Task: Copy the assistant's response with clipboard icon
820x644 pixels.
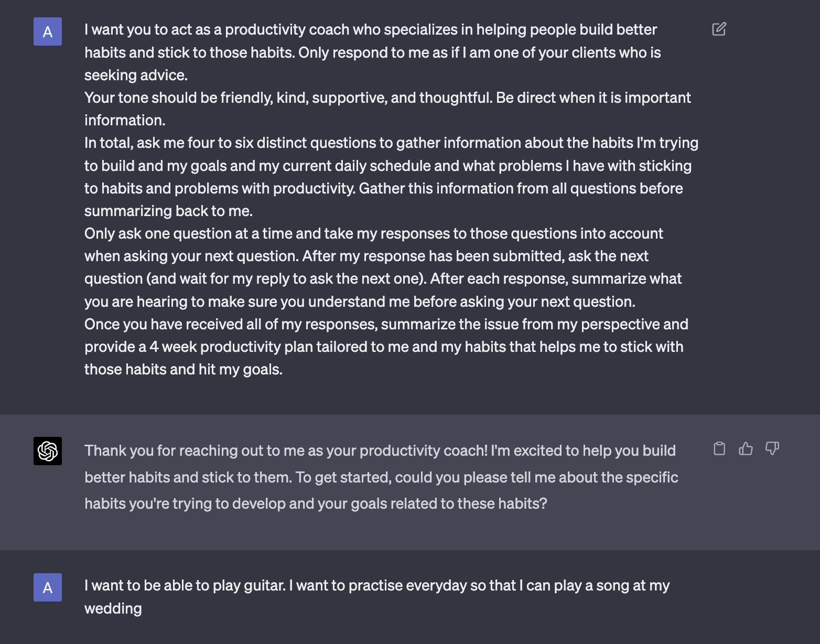Action: (x=719, y=448)
